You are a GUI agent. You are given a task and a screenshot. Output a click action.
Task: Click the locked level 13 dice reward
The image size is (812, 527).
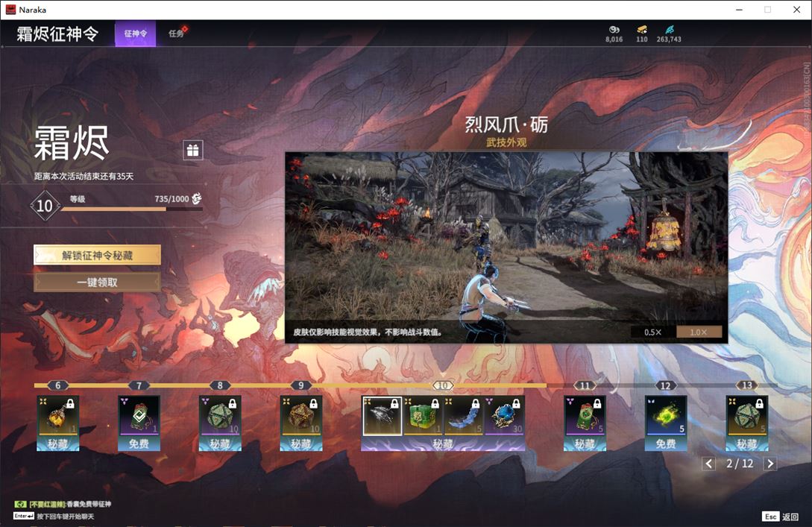(x=746, y=416)
